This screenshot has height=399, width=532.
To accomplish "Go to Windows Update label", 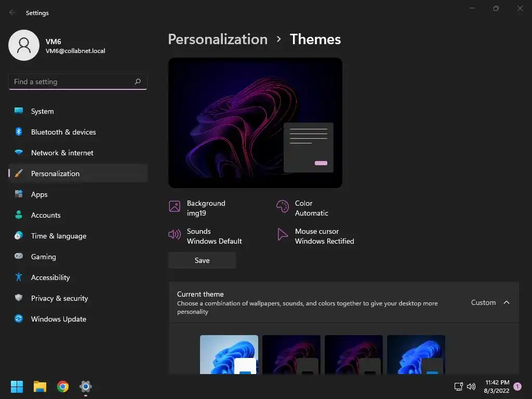I will tap(59, 319).
